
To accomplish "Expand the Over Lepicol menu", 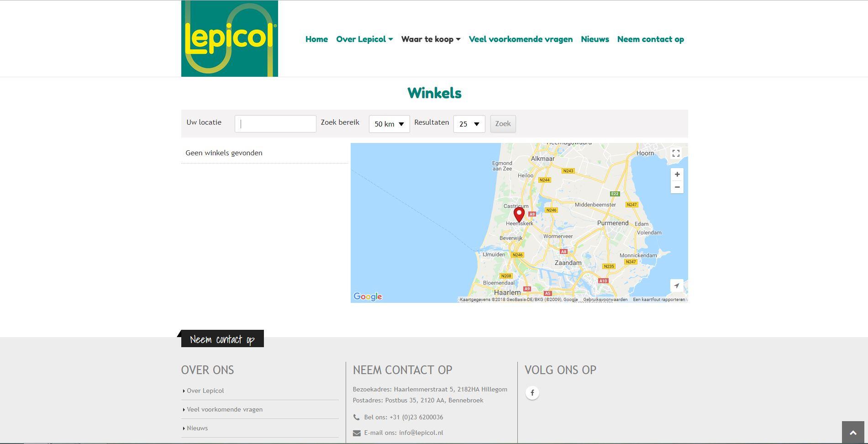I will click(364, 39).
